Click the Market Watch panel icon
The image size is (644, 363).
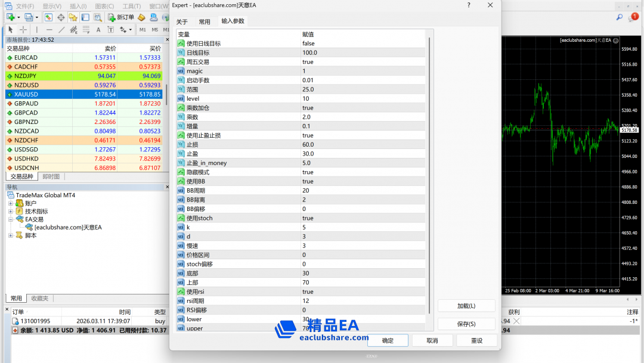pyautogui.click(x=48, y=17)
